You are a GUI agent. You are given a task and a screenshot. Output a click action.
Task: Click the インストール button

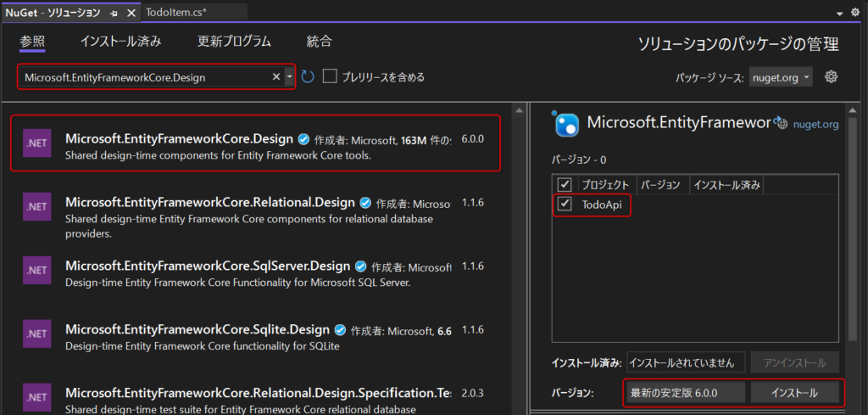coord(795,393)
